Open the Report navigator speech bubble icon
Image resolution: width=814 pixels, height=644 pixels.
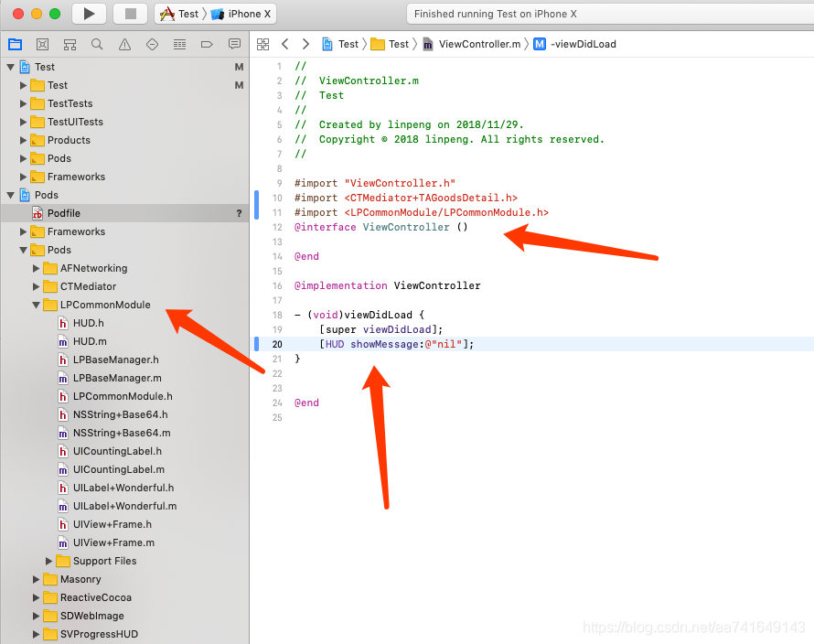click(234, 44)
